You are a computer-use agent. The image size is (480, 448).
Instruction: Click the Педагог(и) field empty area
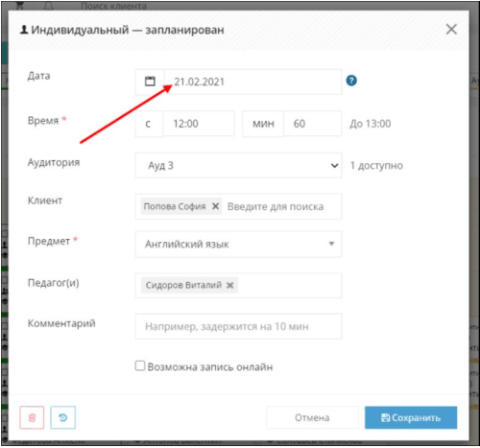[289, 285]
